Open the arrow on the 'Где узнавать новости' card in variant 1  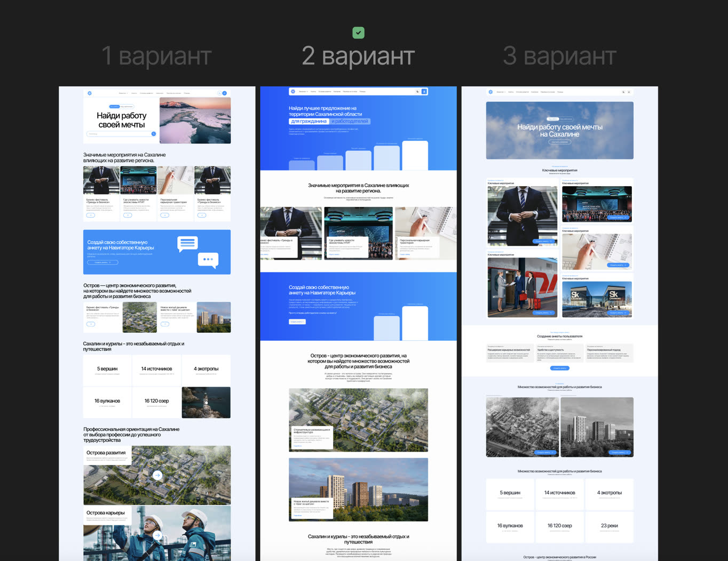[x=128, y=215]
